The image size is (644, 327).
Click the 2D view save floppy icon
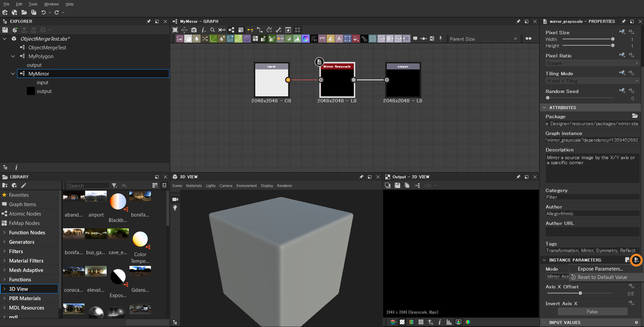tap(397, 185)
